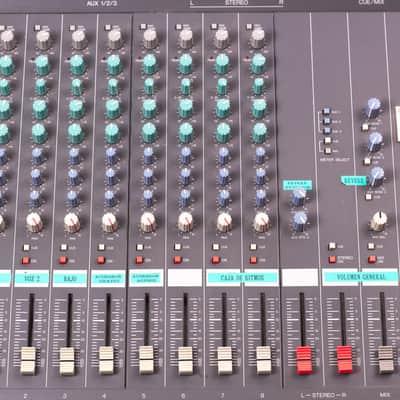The width and height of the screenshot is (400, 400).
Task: Turn the blue knob beside the REVERB label
Action: tap(377, 177)
